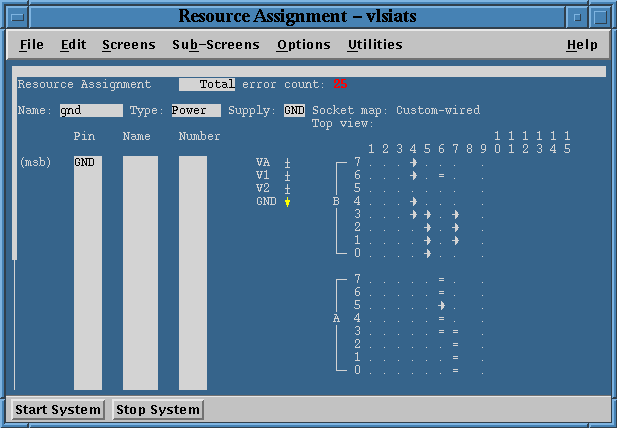Open the Options menu

(303, 44)
